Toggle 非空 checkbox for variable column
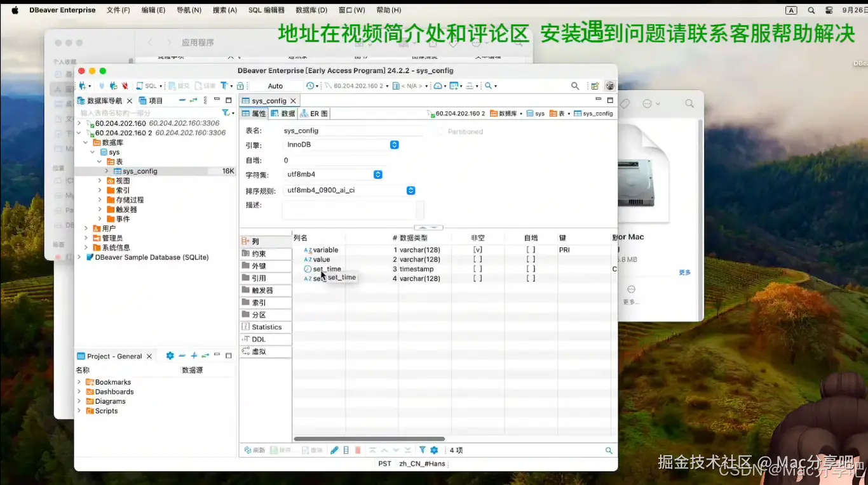This screenshot has width=868, height=485. pos(477,250)
